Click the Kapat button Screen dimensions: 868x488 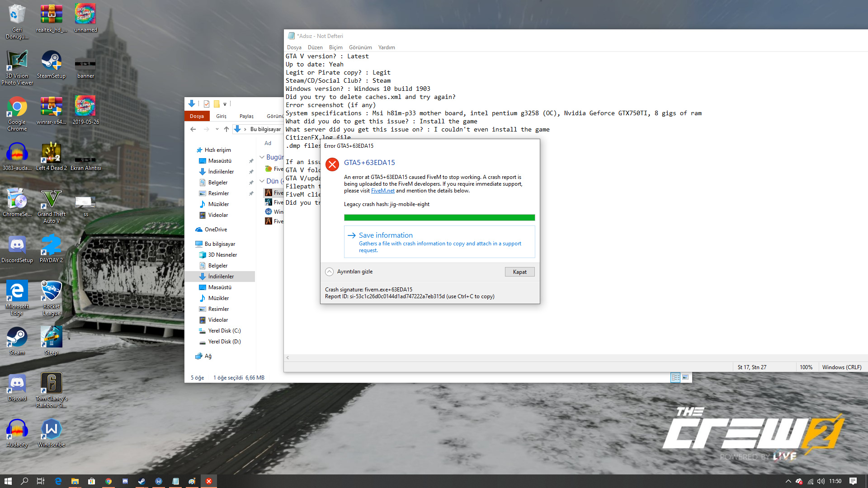coord(519,272)
